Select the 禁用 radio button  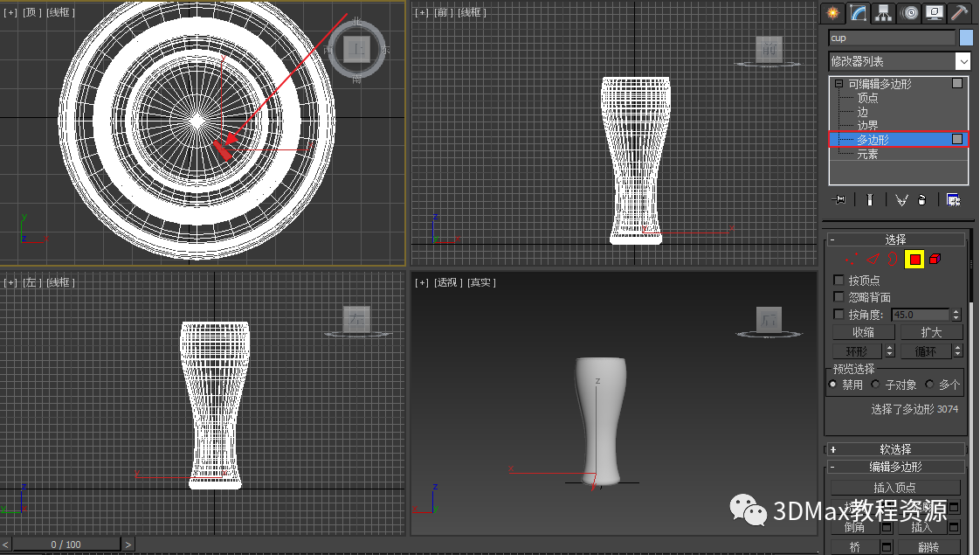[832, 385]
